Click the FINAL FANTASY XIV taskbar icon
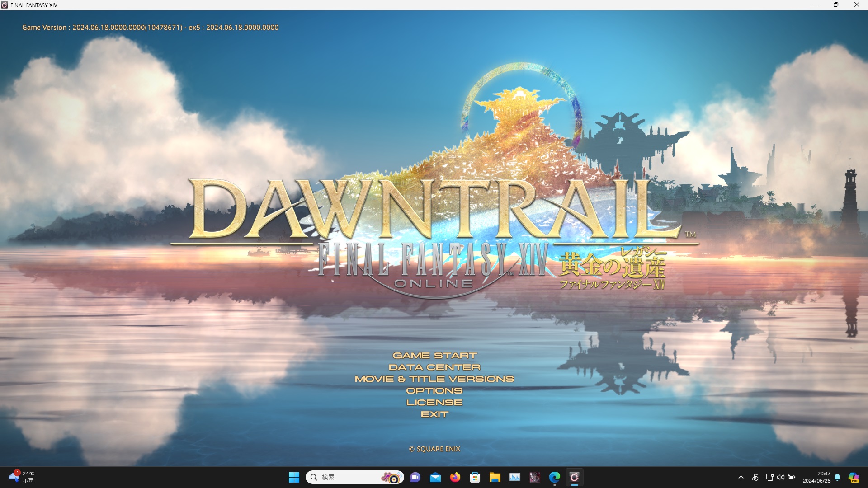Viewport: 868px width, 488px height. [575, 477]
